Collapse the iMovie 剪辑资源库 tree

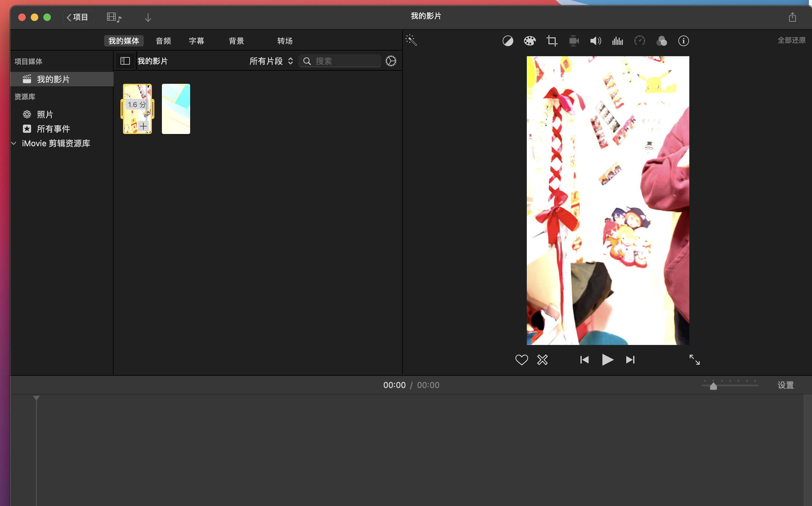(x=14, y=143)
